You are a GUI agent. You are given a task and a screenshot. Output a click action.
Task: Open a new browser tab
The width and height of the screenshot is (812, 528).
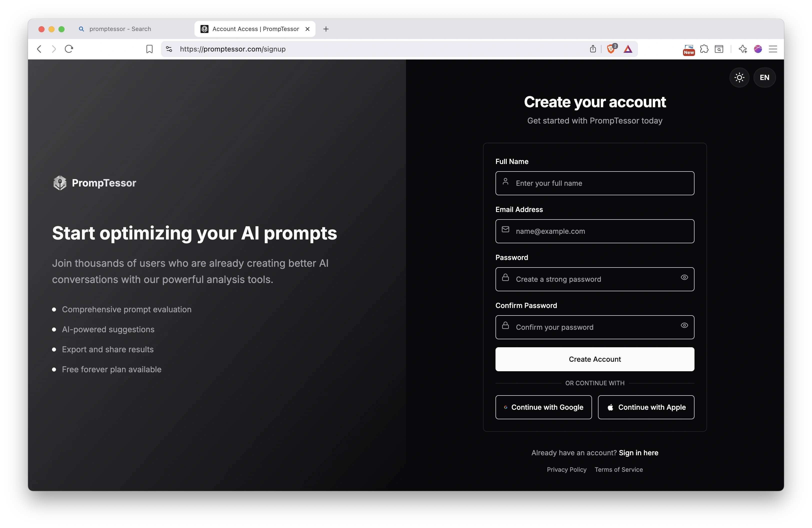click(x=325, y=29)
